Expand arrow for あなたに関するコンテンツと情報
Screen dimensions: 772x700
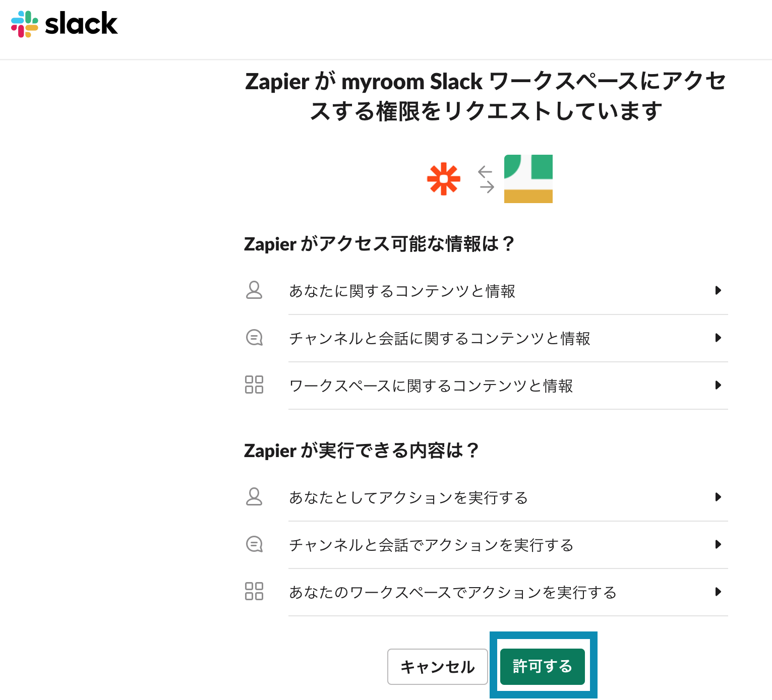click(x=718, y=290)
